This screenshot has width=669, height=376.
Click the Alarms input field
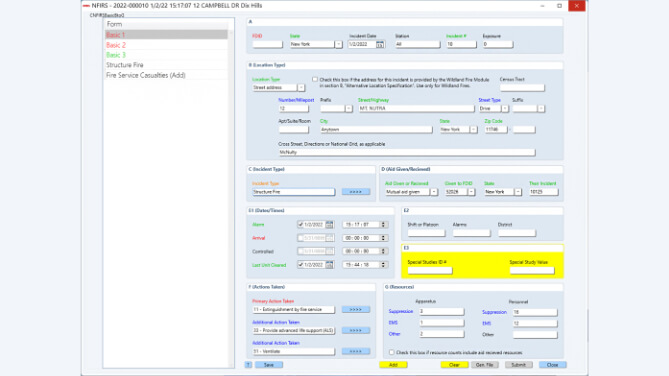(x=471, y=233)
